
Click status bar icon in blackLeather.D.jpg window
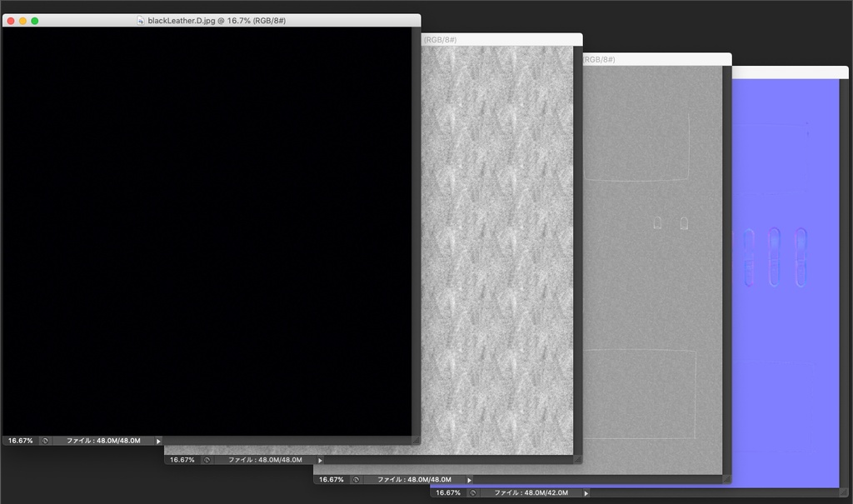pyautogui.click(x=45, y=441)
